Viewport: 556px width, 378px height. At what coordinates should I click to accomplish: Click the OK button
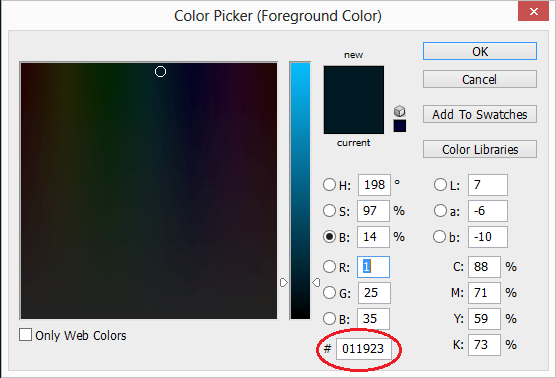coord(480,51)
